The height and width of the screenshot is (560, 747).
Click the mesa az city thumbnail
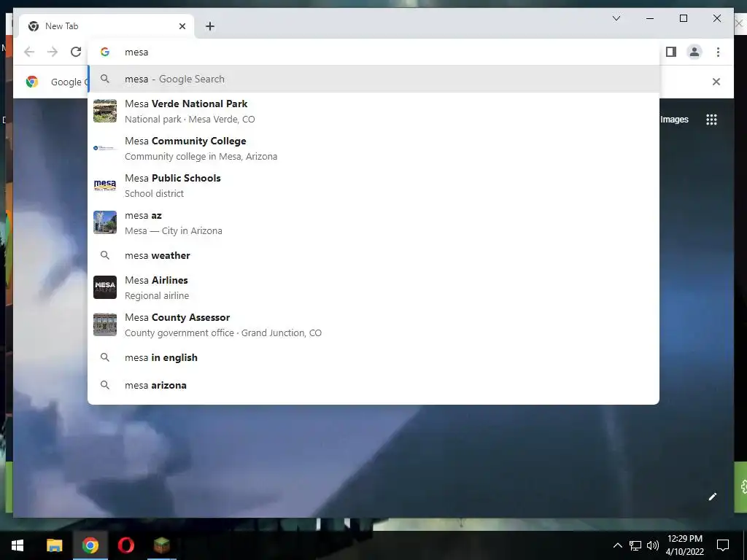point(105,222)
